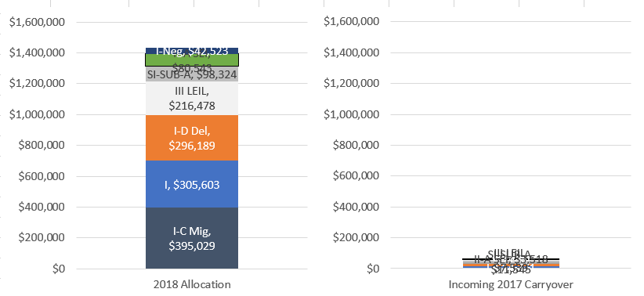
Task: Select the $400,000 label on right chart
Action: 356,207
